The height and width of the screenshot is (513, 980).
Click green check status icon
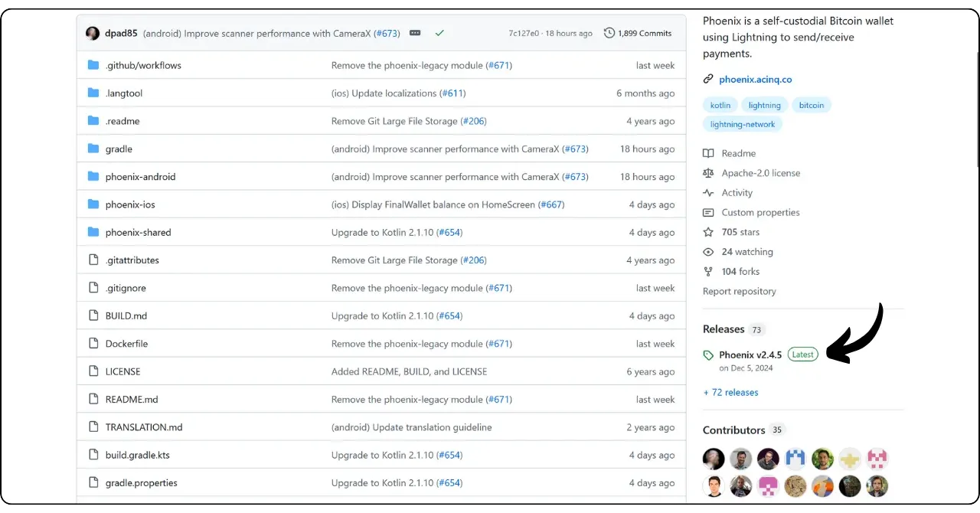point(439,33)
